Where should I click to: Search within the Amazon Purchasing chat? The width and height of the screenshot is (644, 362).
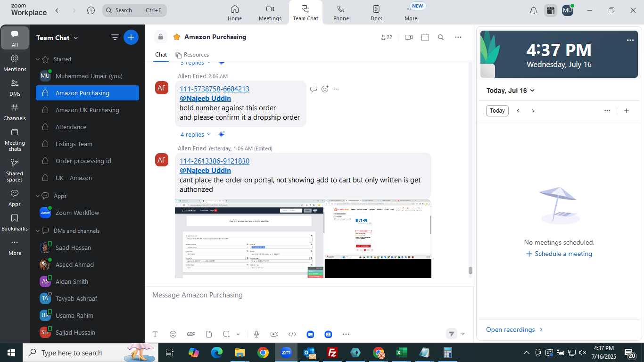441,37
